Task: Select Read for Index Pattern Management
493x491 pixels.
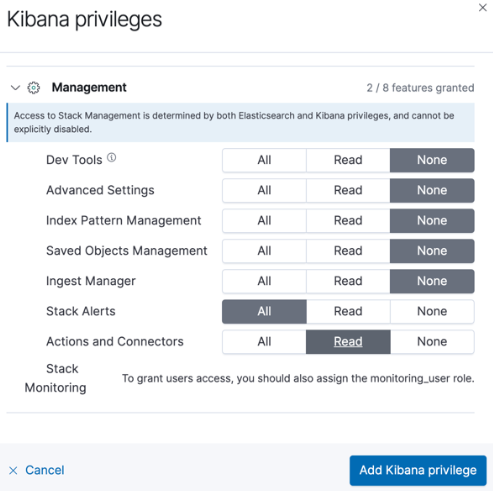Action: (x=348, y=221)
